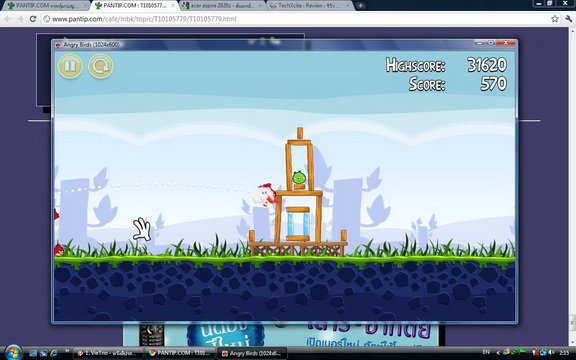576x360 pixels.
Task: Open the Windows Start menu
Action: coord(14,353)
